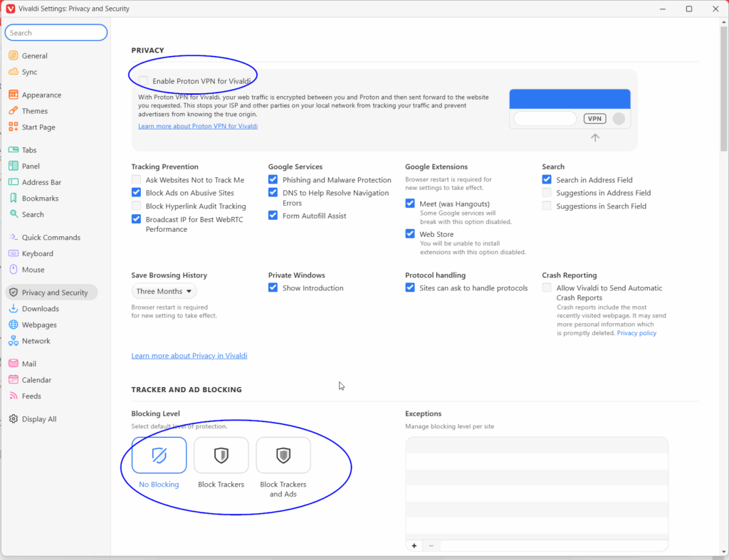Disable Meet (was Hangouts) extension checkbox
729x560 pixels.
410,204
